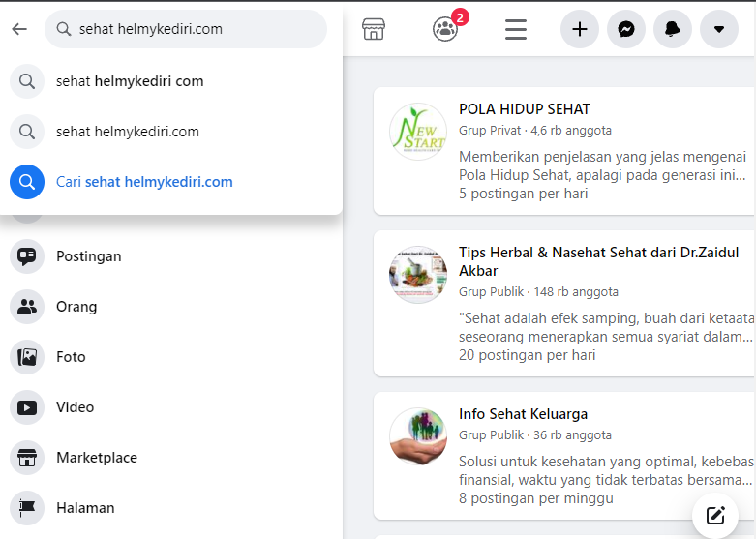Viewport: 756px width, 539px height.
Task: Open the notifications bell
Action: pos(673,29)
